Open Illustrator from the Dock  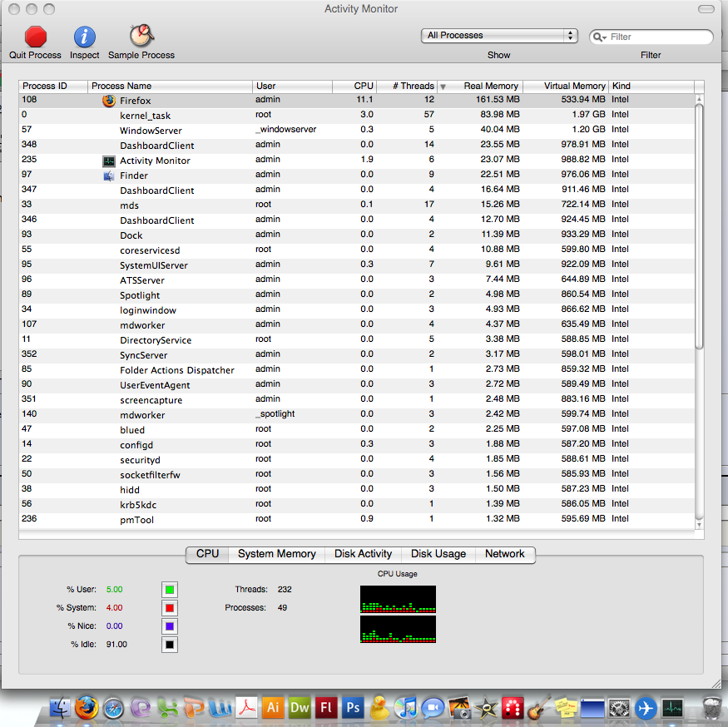pos(274,708)
